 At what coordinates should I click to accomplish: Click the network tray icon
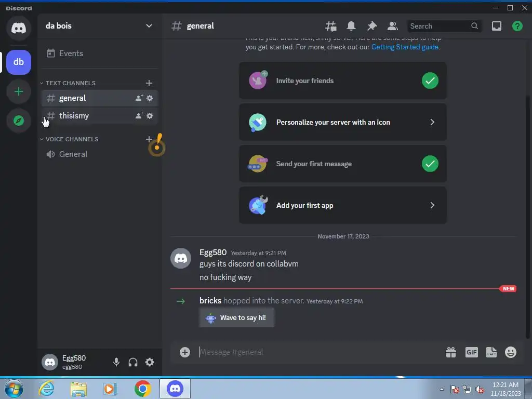pos(467,390)
